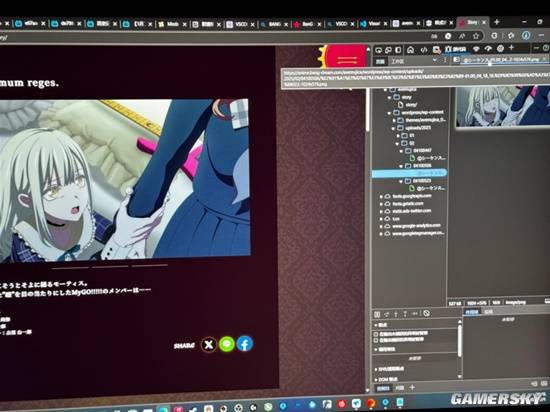The width and height of the screenshot is (550, 412).
Task: Expand the 01 folder under uploads/2025
Action: 398,135
